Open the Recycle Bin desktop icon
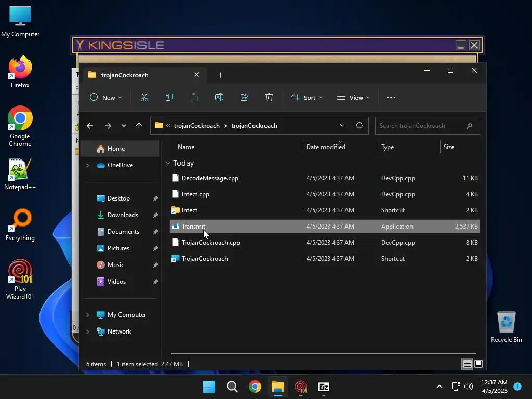Screen dimensions: 532x399 point(506,326)
